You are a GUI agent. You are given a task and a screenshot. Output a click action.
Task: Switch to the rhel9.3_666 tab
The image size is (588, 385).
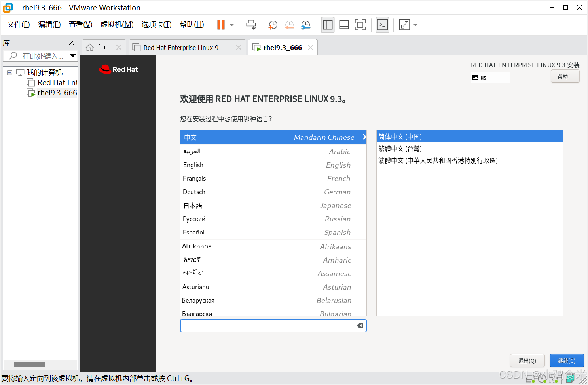[x=283, y=48]
